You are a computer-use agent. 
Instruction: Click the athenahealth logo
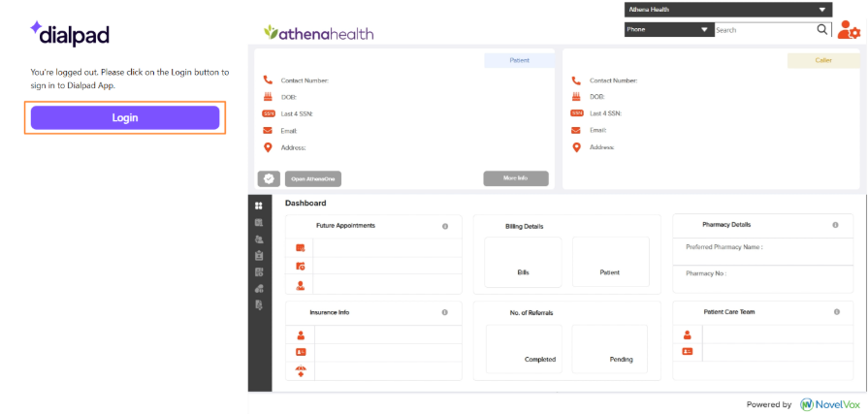coord(319,33)
